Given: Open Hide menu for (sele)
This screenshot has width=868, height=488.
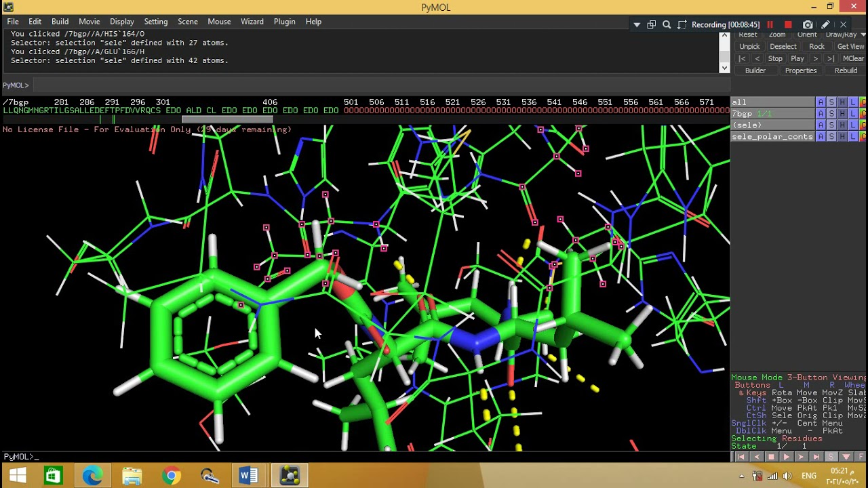Looking at the screenshot, I should 842,125.
